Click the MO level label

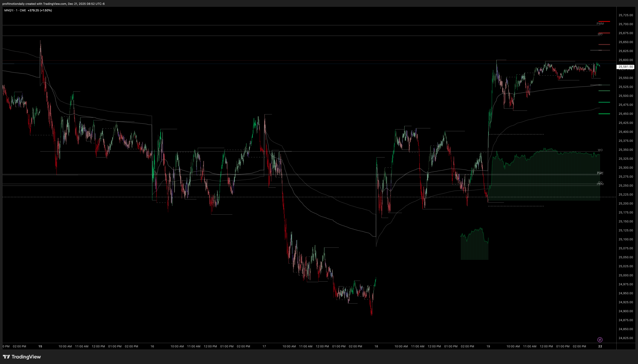(600, 34)
